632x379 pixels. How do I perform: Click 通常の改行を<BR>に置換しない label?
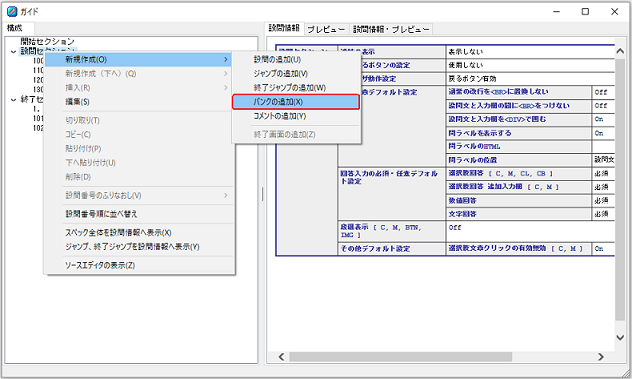[519, 92]
